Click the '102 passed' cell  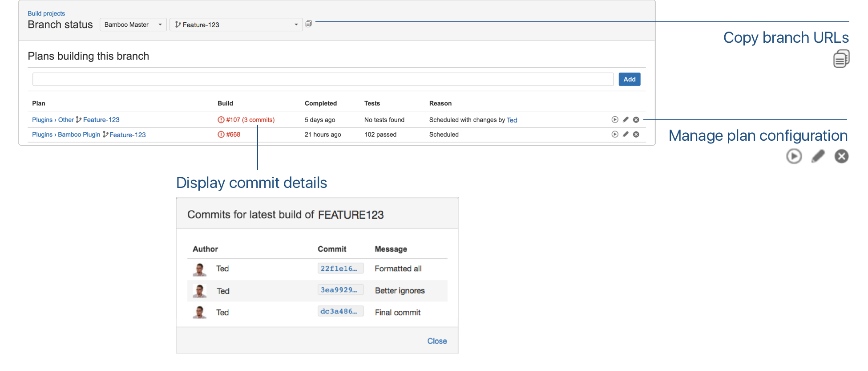pyautogui.click(x=380, y=135)
